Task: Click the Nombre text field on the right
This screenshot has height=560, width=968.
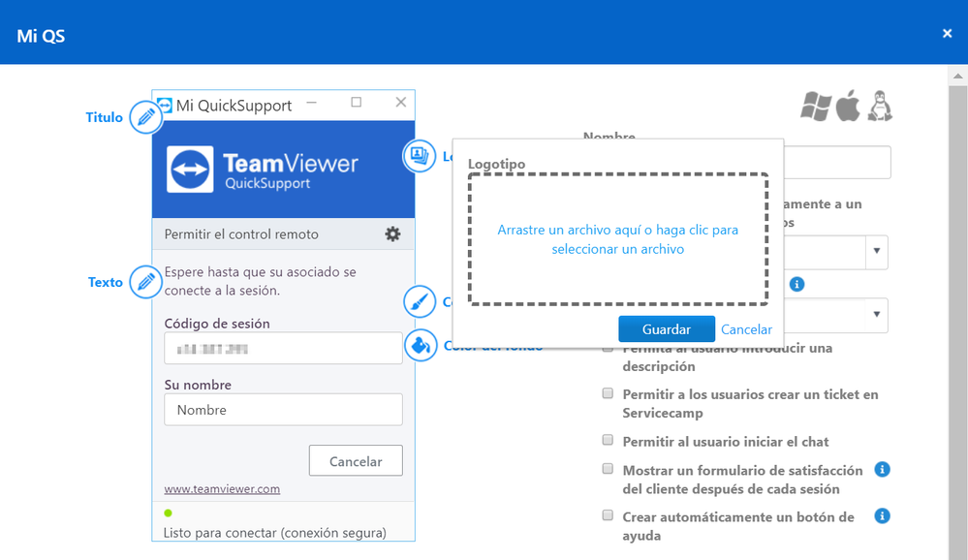Action: [837, 163]
